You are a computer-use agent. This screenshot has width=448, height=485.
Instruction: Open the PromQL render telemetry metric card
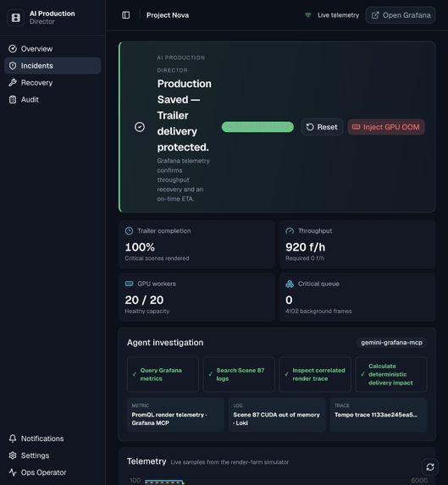[x=175, y=415]
